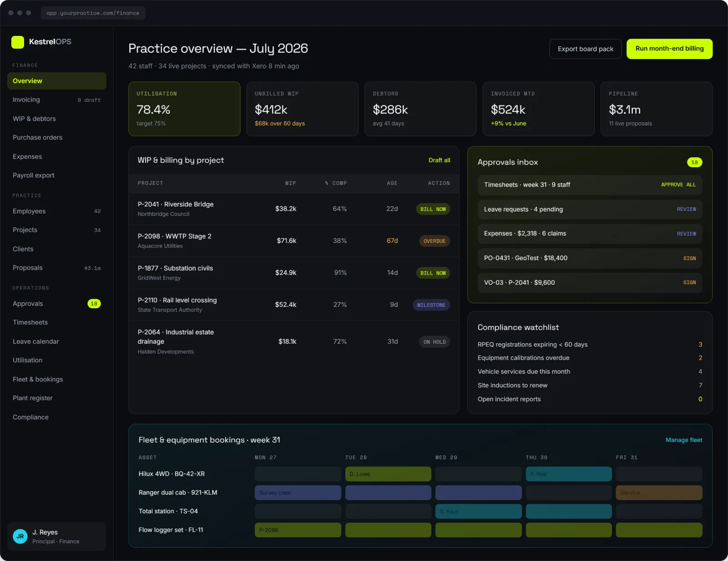Open J. Reyes profile card

[57, 536]
